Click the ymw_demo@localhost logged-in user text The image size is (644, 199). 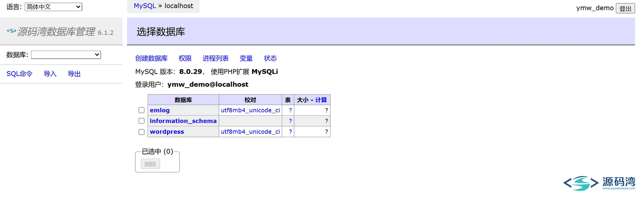click(208, 84)
